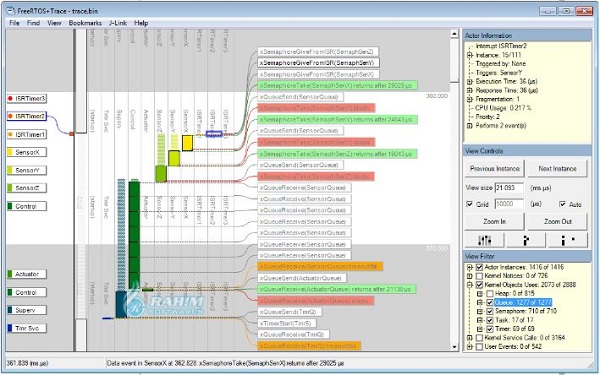Expand the Instance node in Actor Information
Screen dimensions: 600x375
click(470, 55)
